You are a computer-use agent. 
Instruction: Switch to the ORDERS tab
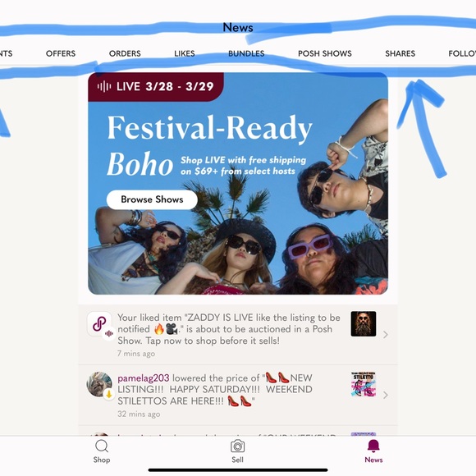(x=125, y=53)
